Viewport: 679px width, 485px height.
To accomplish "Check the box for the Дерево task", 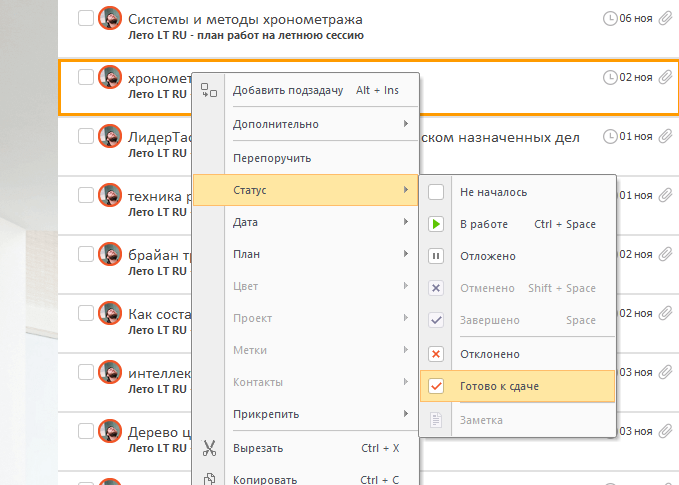I will pyautogui.click(x=86, y=431).
